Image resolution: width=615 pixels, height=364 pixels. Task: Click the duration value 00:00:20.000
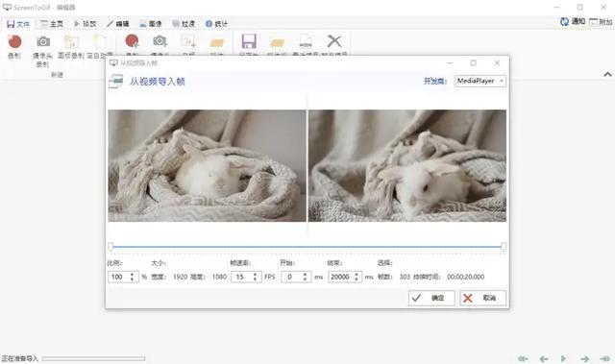(465, 277)
